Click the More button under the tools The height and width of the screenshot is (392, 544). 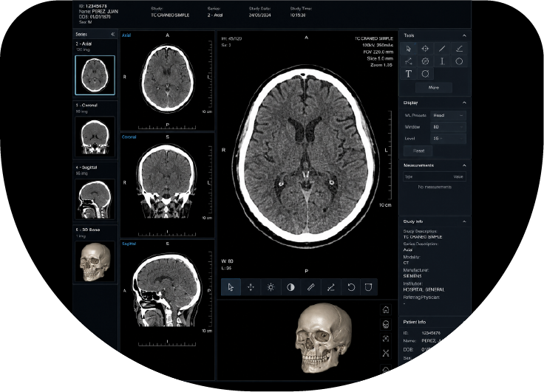(x=434, y=88)
